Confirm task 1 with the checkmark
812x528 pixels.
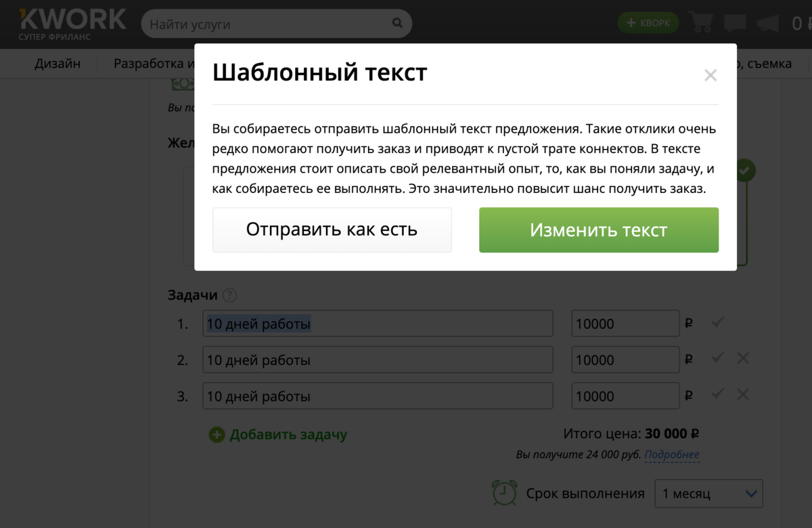(x=717, y=322)
